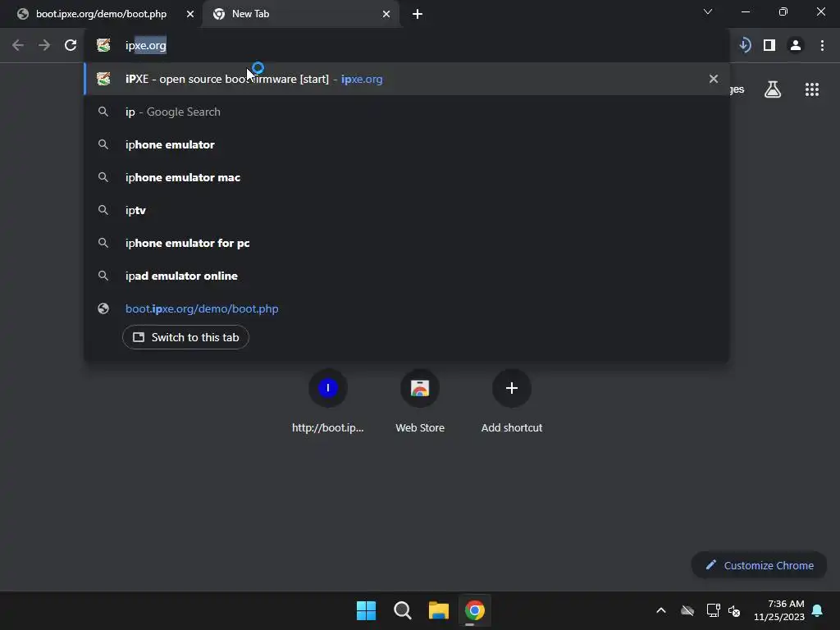Click Add shortcut tile
Viewport: 840px width, 630px height.
(x=512, y=400)
